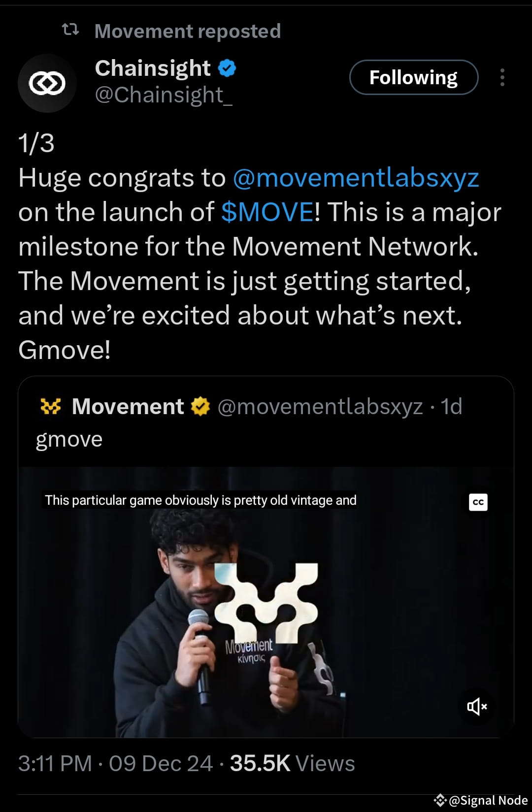Open the @movementlabsxyz mention link

tap(356, 178)
